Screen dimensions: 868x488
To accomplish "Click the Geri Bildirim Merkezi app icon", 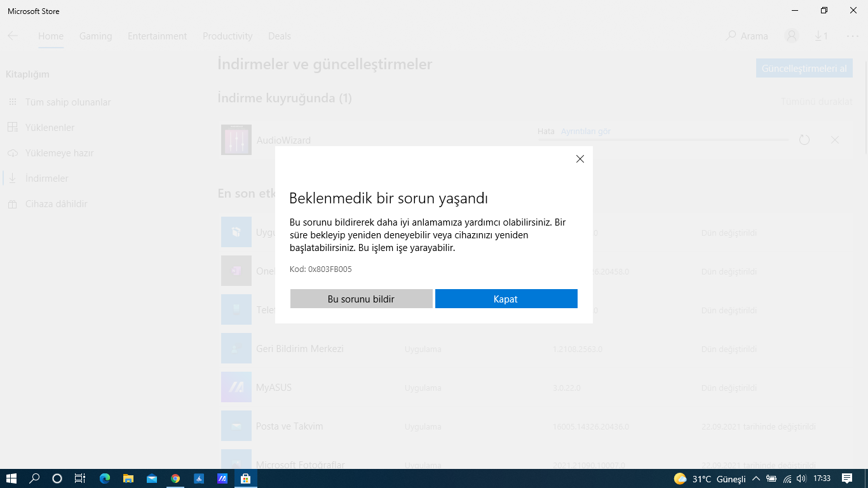I will (236, 348).
